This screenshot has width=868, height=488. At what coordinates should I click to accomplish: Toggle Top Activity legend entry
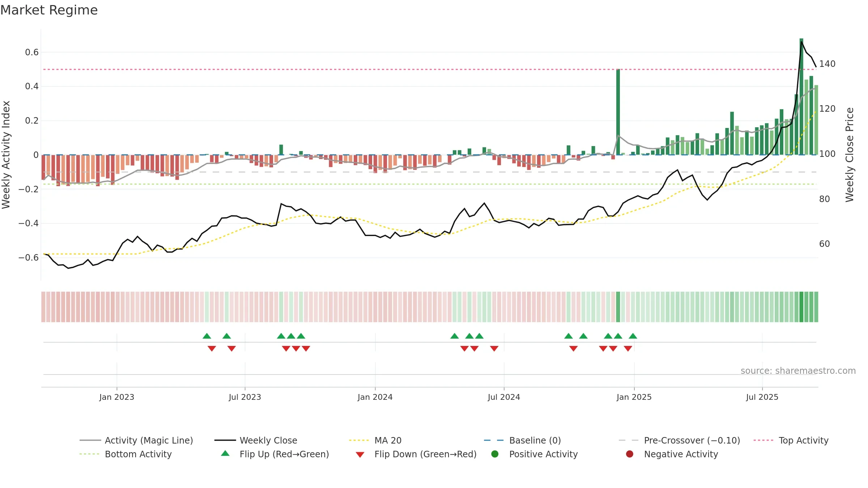pyautogui.click(x=791, y=440)
